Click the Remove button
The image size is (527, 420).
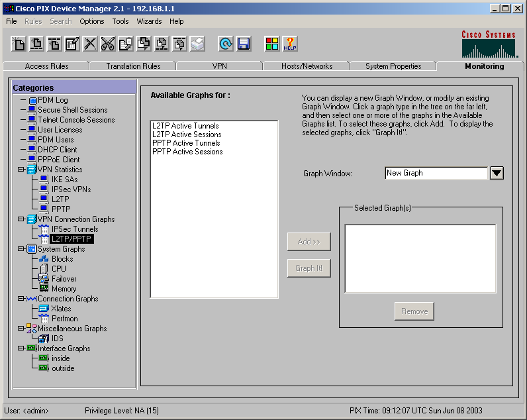tap(414, 311)
